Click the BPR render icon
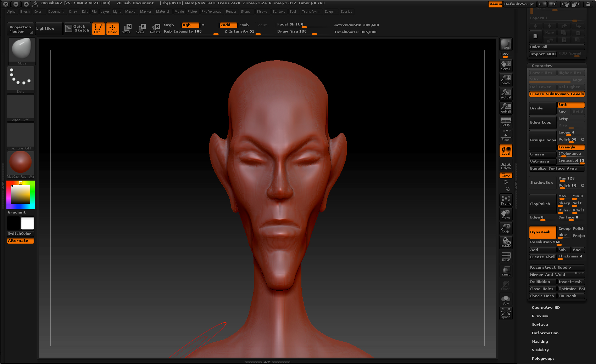The image size is (596, 364). click(506, 44)
